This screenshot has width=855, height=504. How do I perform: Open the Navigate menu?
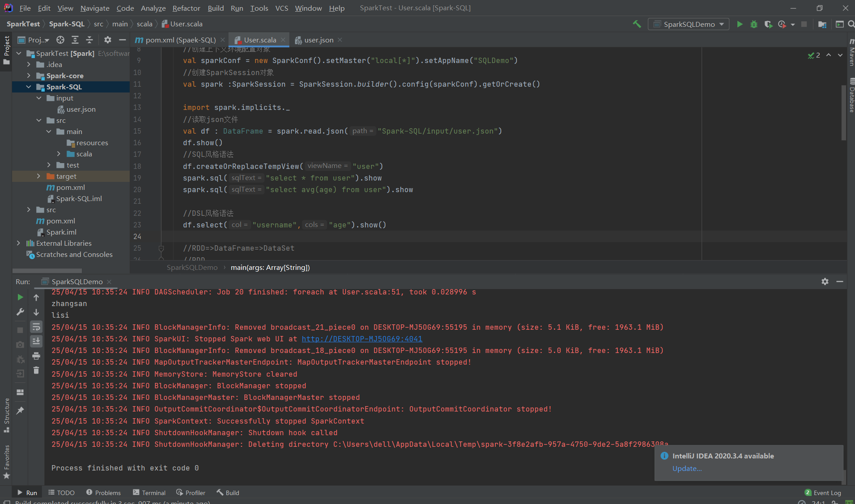[x=95, y=8]
